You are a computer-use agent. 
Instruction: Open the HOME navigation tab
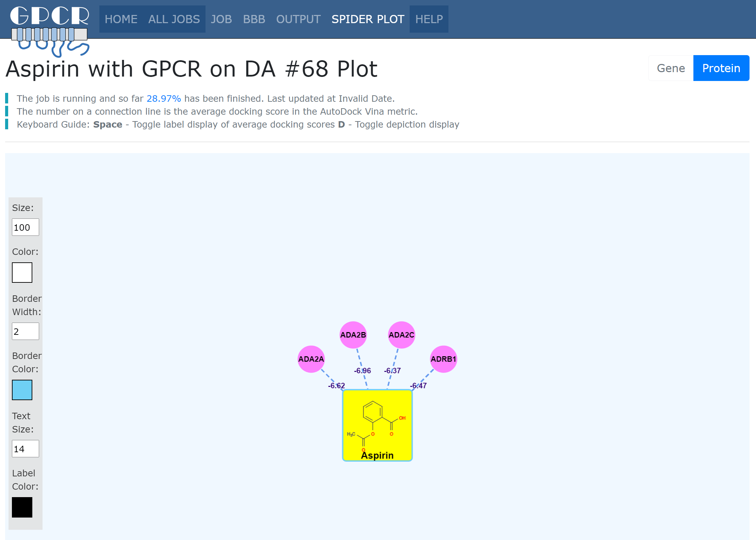[121, 19]
